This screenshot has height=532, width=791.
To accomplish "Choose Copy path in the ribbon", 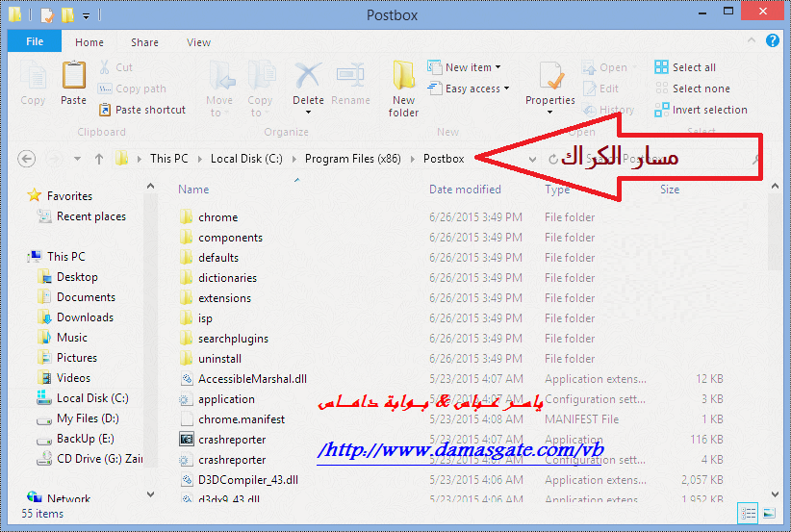I will point(132,89).
